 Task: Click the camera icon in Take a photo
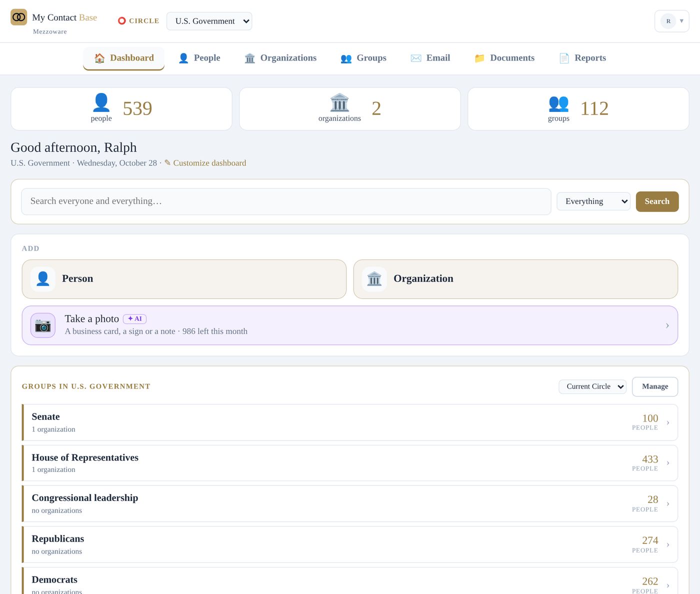pos(43,325)
